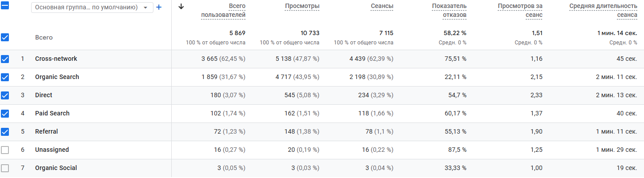Check the Unassigned row checkbox
This screenshot has width=644, height=178.
pyautogui.click(x=5, y=150)
